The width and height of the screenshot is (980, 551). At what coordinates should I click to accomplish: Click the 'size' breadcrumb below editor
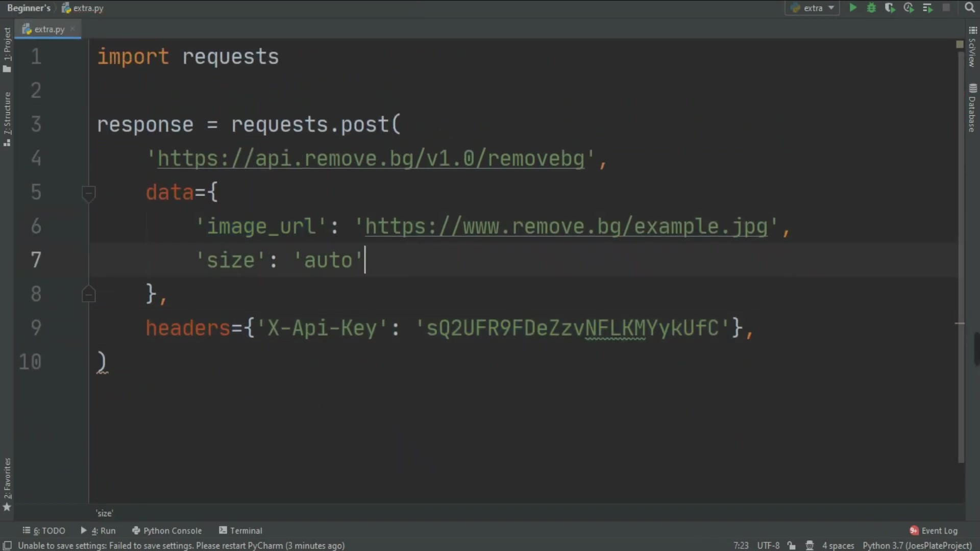coord(104,513)
